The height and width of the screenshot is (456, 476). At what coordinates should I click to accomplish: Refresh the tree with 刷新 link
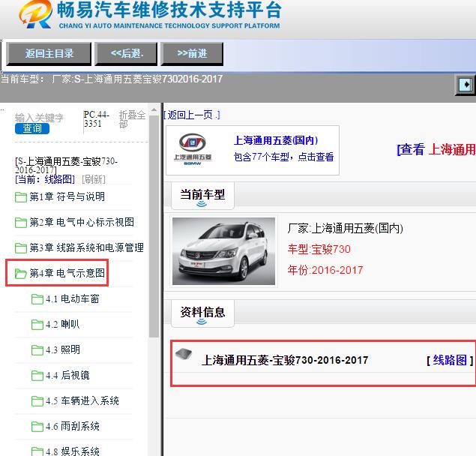pyautogui.click(x=94, y=179)
